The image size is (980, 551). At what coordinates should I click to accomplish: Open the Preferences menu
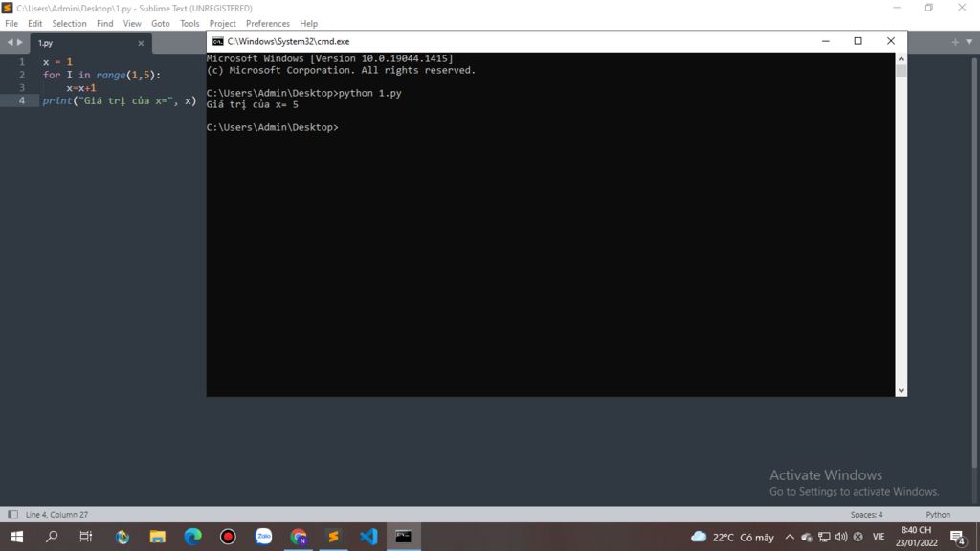click(x=268, y=24)
